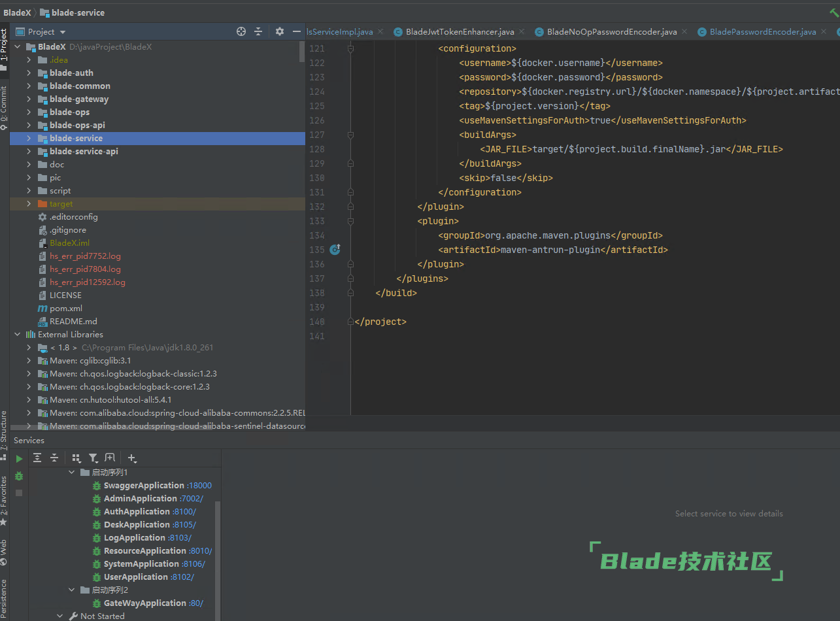This screenshot has width=840, height=621.
Task: Close the BladeJwtTokenEnhancer.java tab
Action: (522, 31)
